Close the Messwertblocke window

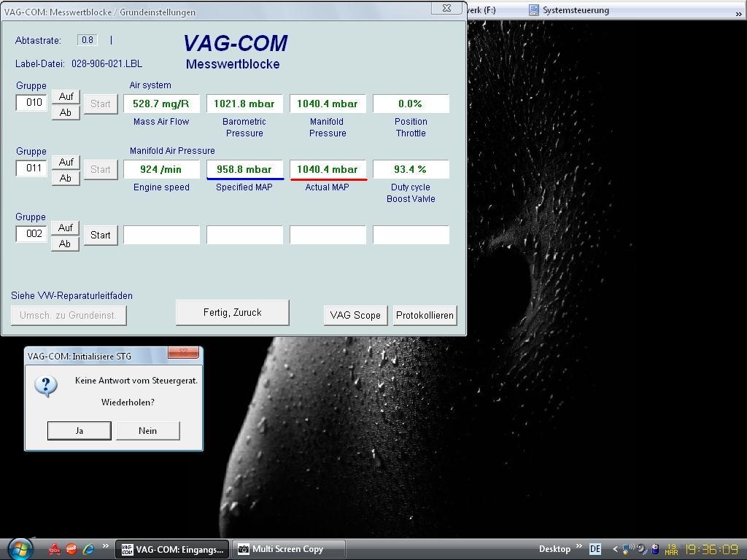pos(446,8)
